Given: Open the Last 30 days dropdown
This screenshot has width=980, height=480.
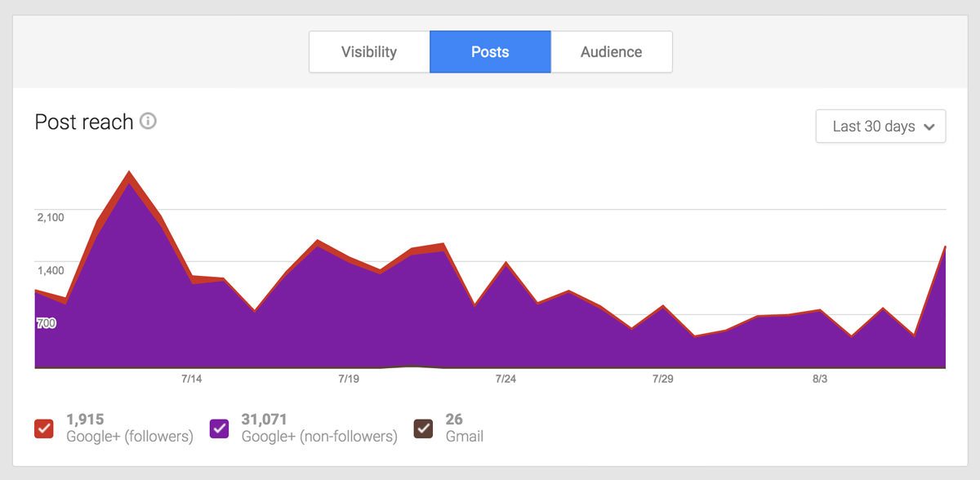Looking at the screenshot, I should pyautogui.click(x=880, y=127).
